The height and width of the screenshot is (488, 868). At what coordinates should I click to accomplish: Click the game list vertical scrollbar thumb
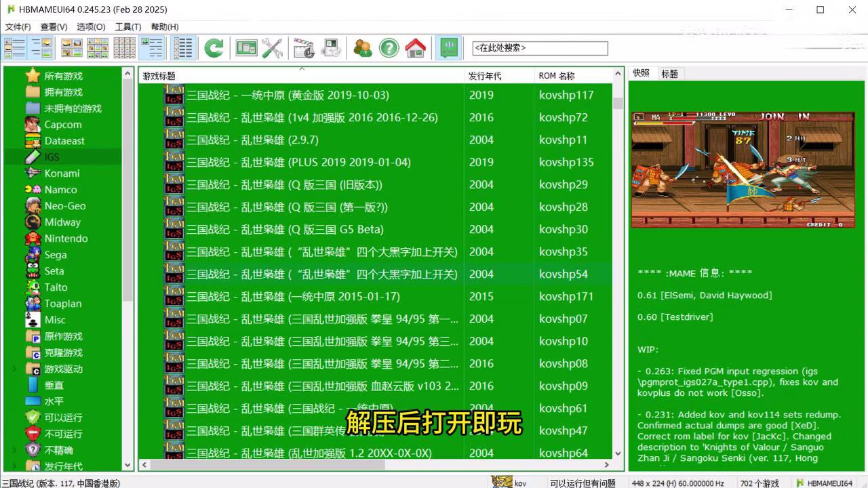click(618, 103)
